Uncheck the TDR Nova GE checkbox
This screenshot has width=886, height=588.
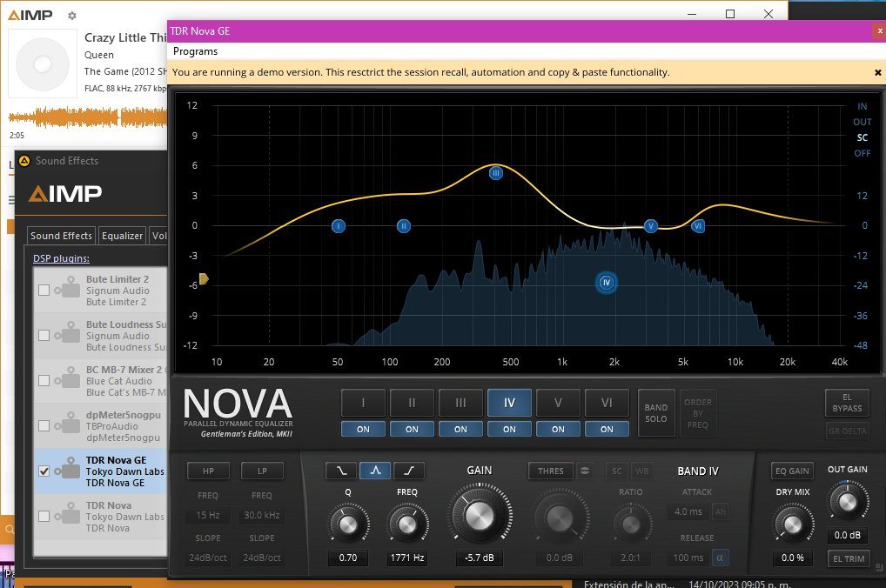coord(44,471)
